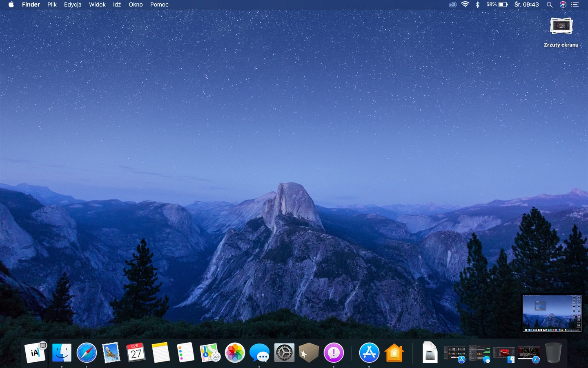Open the Home app in the Dock
The image size is (588, 368).
click(x=394, y=352)
